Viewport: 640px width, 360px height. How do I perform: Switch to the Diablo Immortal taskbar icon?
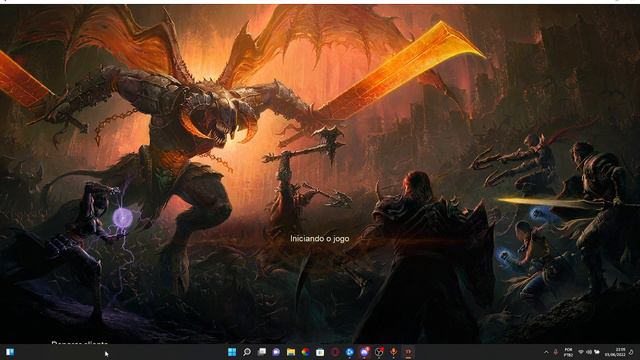click(408, 352)
